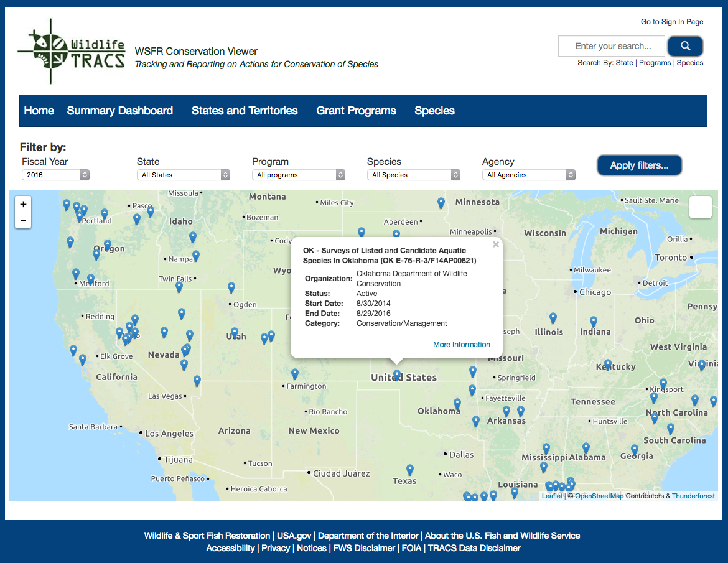The width and height of the screenshot is (728, 563).
Task: Click the map marker near Texas label
Action: click(409, 469)
